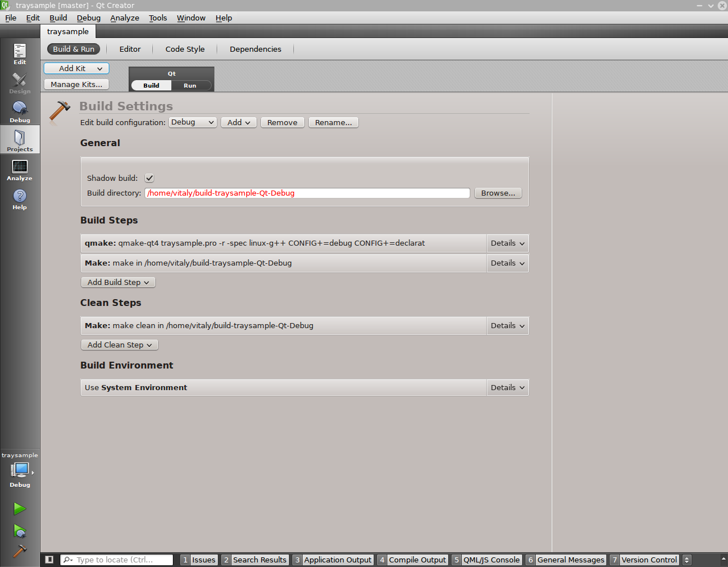728x567 pixels.
Task: Uncheck the Shadow build checkbox
Action: 150,178
